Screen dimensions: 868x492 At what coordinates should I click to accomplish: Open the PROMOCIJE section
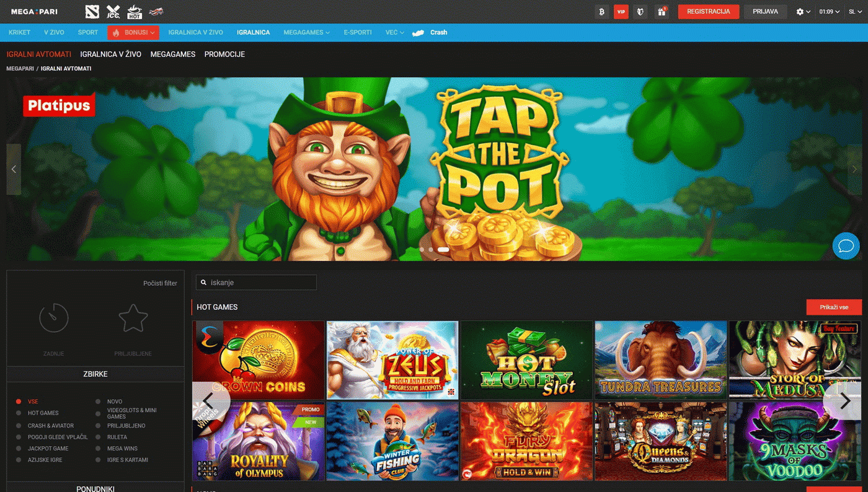[224, 54]
